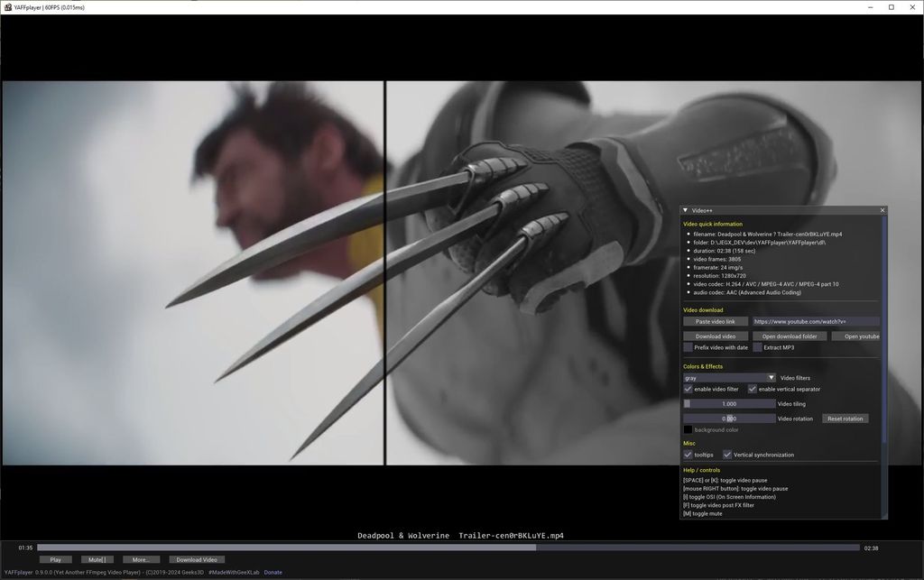Screen dimensions: 924x580
Task: Click the total duration 02:38 label
Action: point(871,548)
